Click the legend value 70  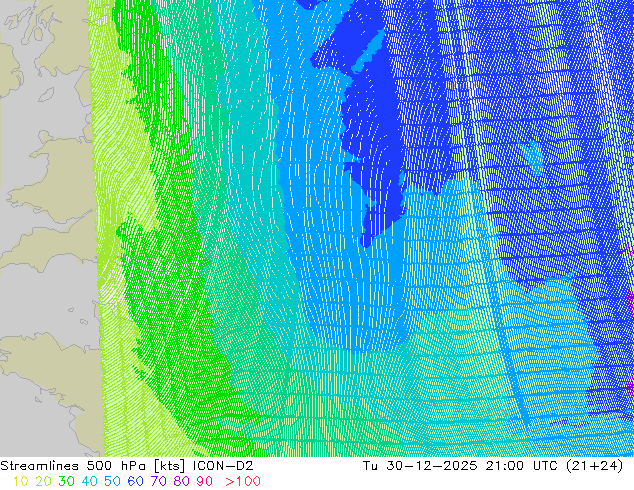pos(158,481)
